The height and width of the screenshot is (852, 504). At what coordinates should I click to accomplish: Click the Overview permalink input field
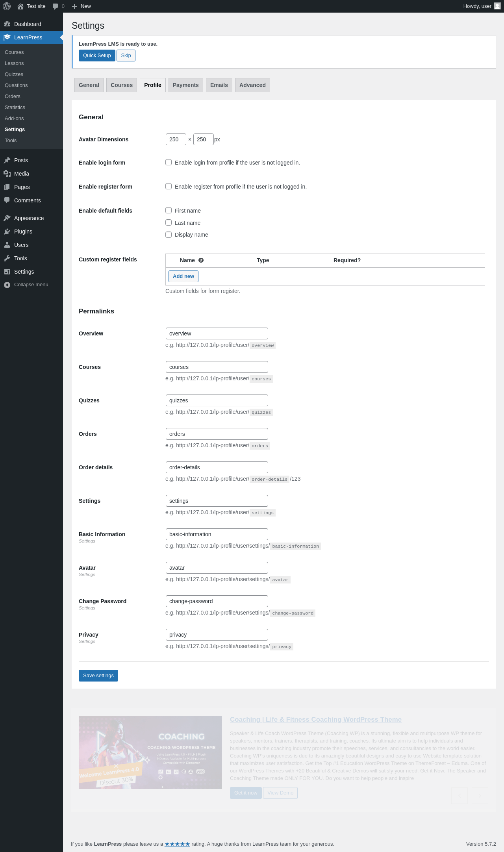click(217, 333)
